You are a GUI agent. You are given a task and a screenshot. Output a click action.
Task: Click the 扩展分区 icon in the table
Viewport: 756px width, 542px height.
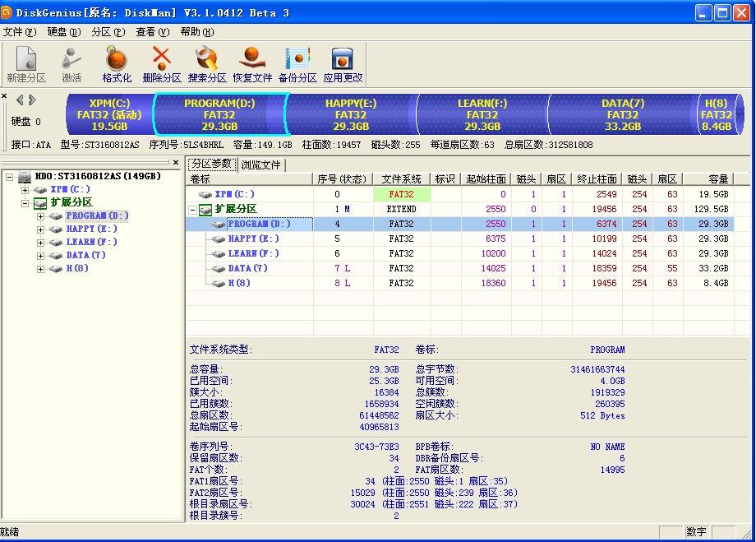tap(205, 210)
